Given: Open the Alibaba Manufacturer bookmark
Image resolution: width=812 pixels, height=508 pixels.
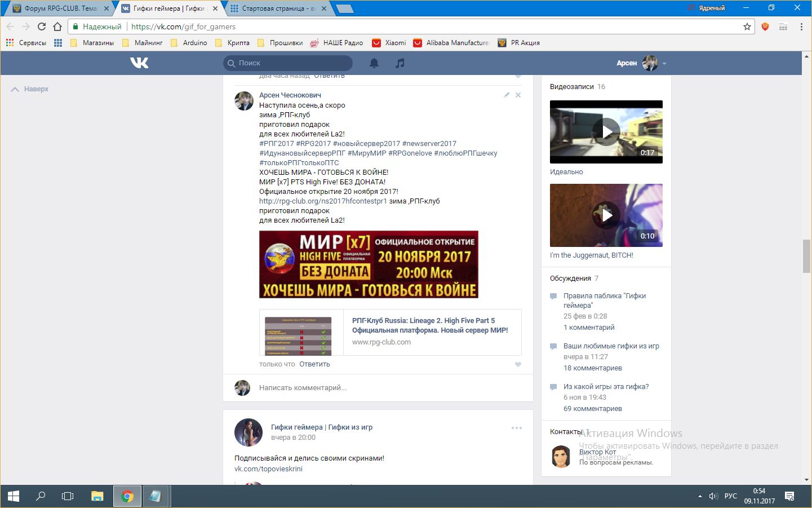Looking at the screenshot, I should [451, 42].
